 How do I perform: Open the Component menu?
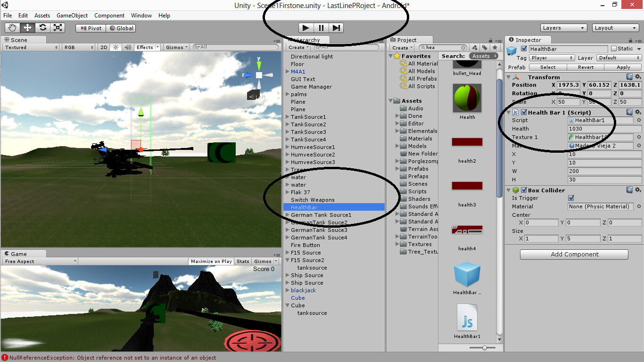109,16
